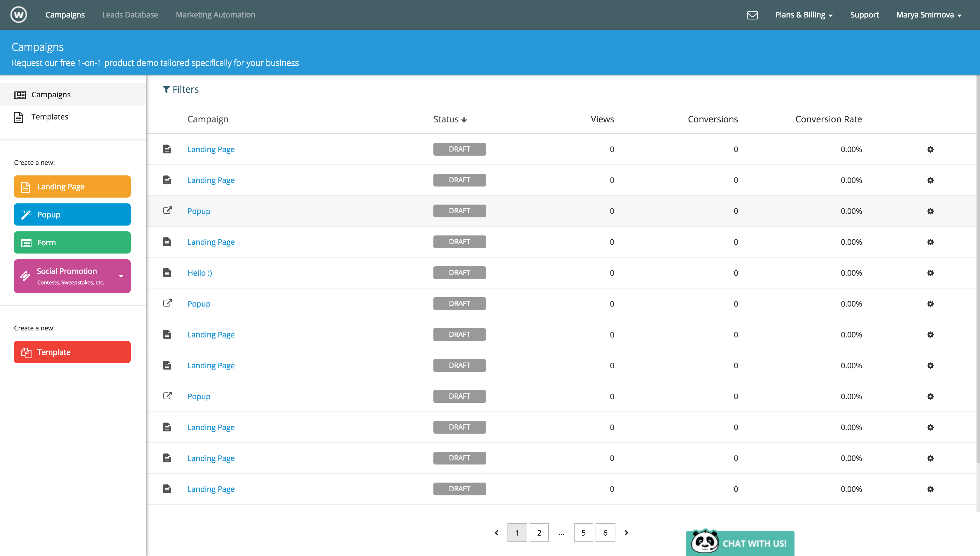Image resolution: width=980 pixels, height=556 pixels.
Task: Open settings gear for second Landing Page row
Action: pos(930,180)
